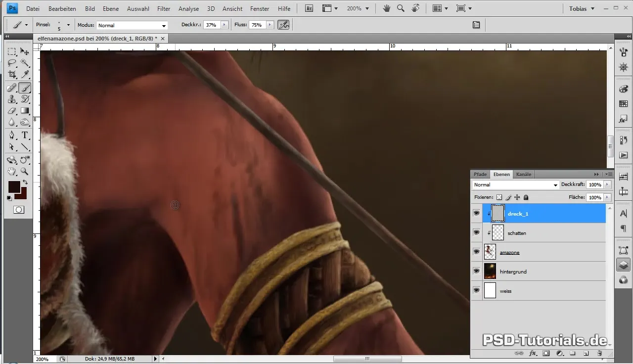Hide the weiss layer

click(x=476, y=290)
